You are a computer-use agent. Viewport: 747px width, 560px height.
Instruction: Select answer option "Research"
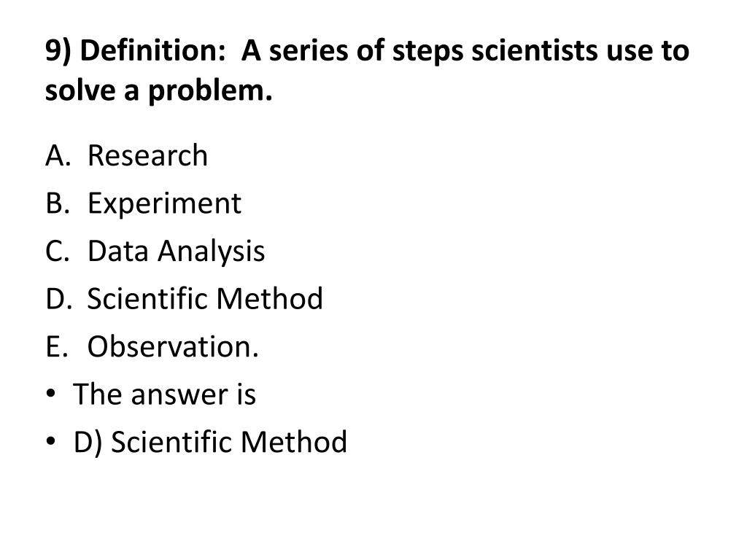[147, 155]
